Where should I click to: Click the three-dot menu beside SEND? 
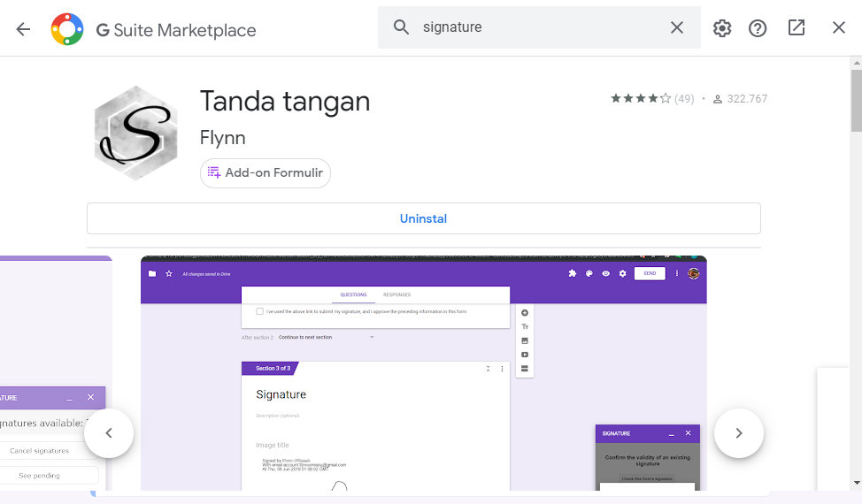pos(677,273)
